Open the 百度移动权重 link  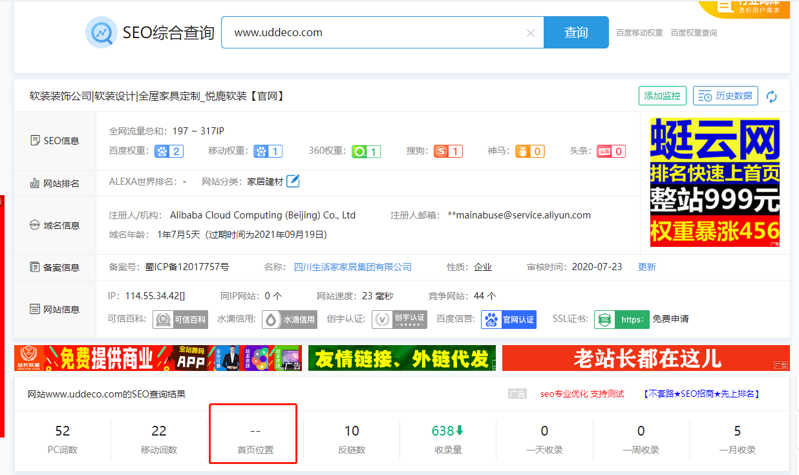click(639, 33)
